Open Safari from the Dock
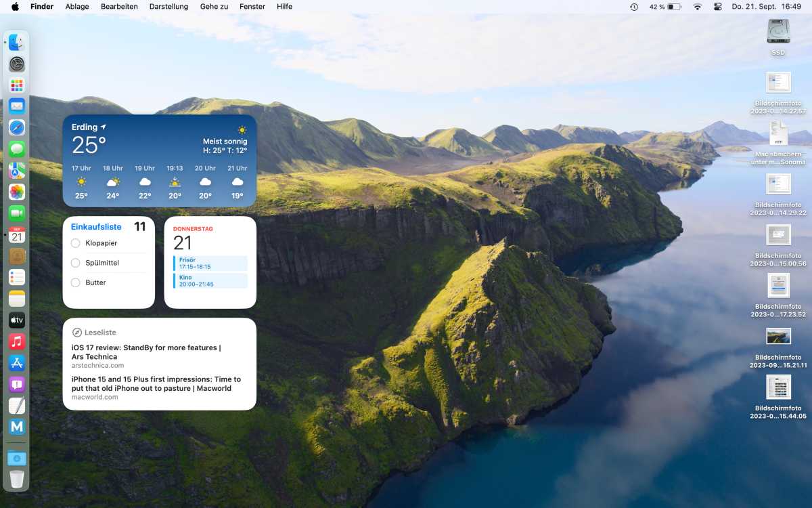Viewport: 812px width, 508px height. (x=17, y=128)
